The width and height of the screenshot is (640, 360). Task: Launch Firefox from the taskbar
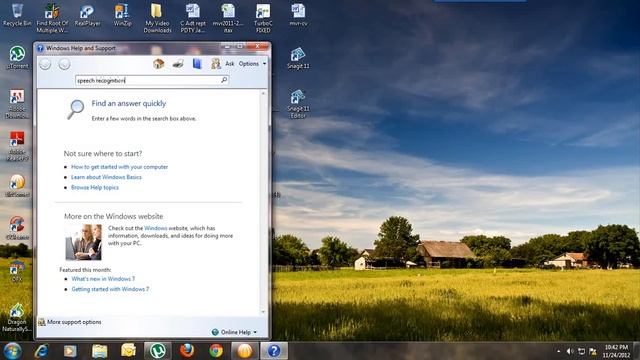point(187,351)
